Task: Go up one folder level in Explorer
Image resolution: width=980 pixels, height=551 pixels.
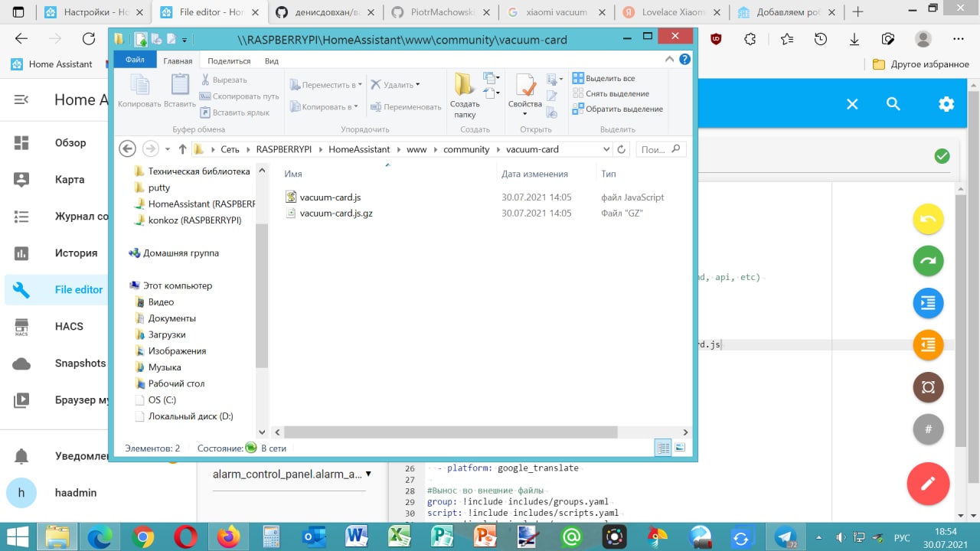Action: [182, 149]
